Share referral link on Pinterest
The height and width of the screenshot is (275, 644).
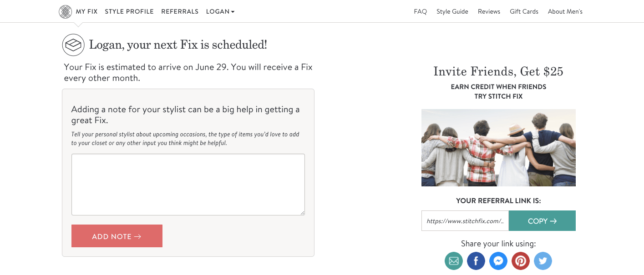coord(521,261)
